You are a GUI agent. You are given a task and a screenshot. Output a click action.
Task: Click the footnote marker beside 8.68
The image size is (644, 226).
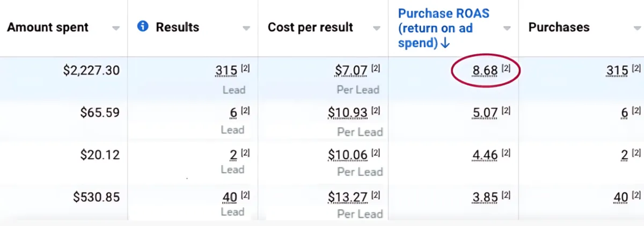(506, 68)
